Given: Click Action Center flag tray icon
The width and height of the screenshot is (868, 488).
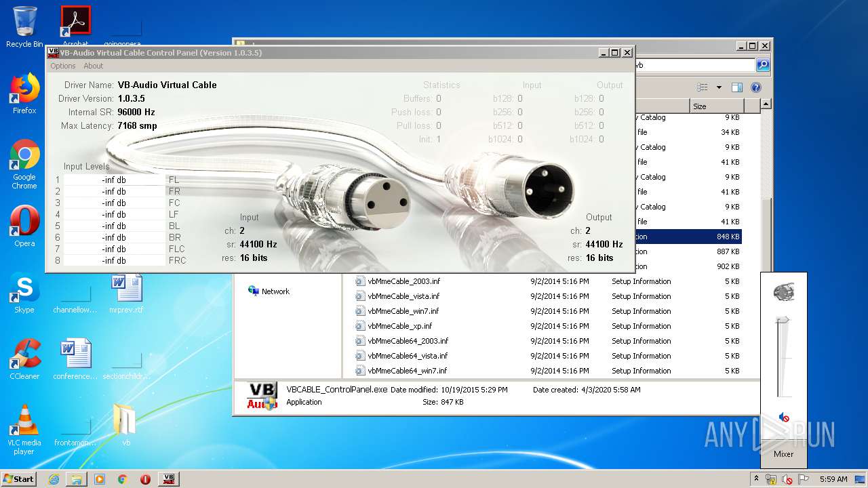Looking at the screenshot, I should pyautogui.click(x=802, y=479).
